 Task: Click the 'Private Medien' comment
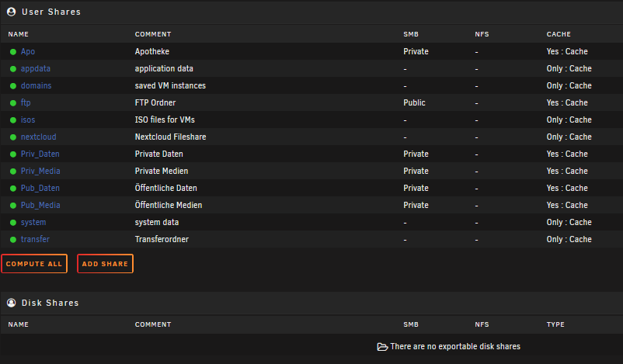(162, 171)
